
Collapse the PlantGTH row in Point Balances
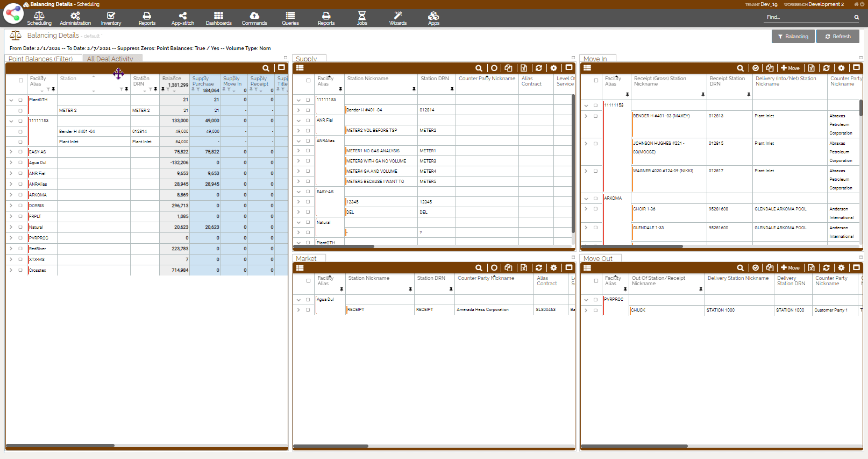point(11,100)
